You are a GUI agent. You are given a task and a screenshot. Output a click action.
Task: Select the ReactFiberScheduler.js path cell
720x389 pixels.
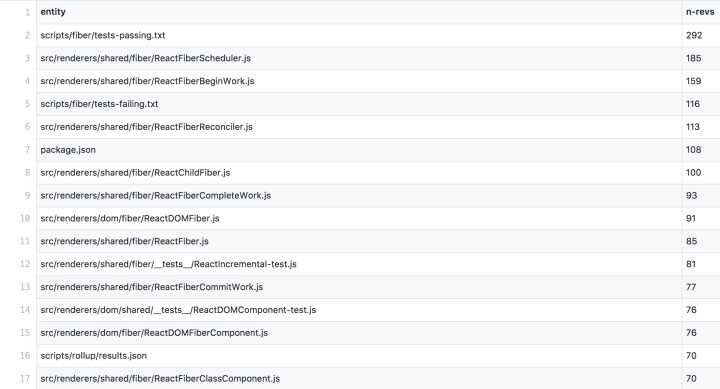tap(359, 58)
